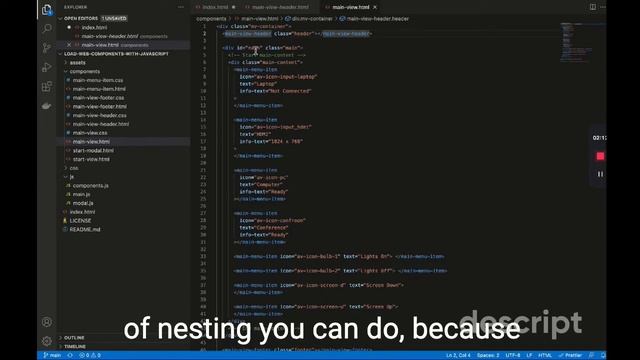
Task: Open the Source Control view
Action: pos(47,48)
